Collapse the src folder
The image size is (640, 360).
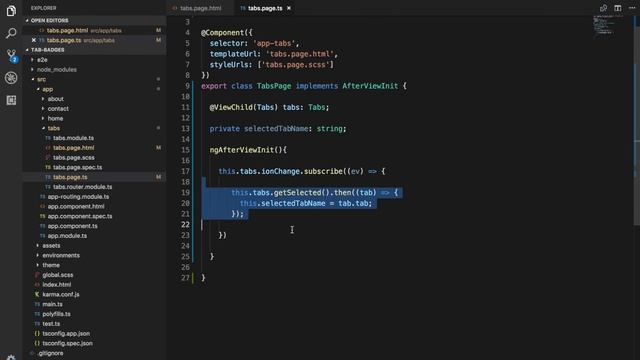41,79
